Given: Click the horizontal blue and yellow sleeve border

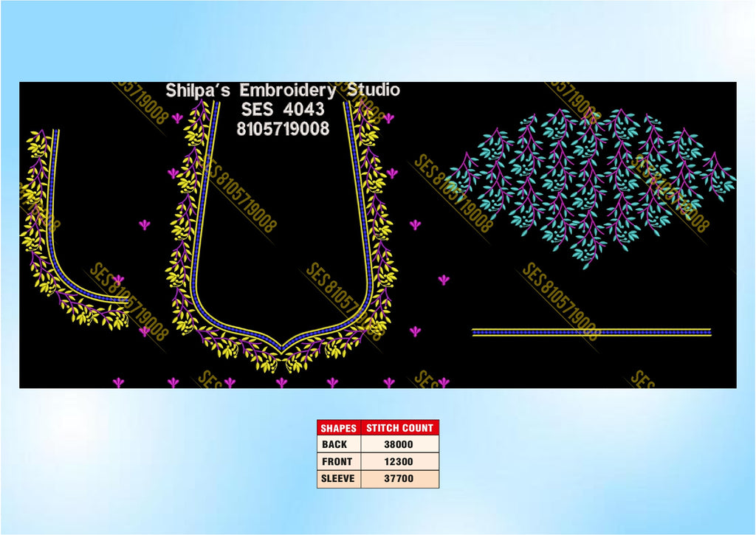Looking at the screenshot, I should [x=591, y=332].
